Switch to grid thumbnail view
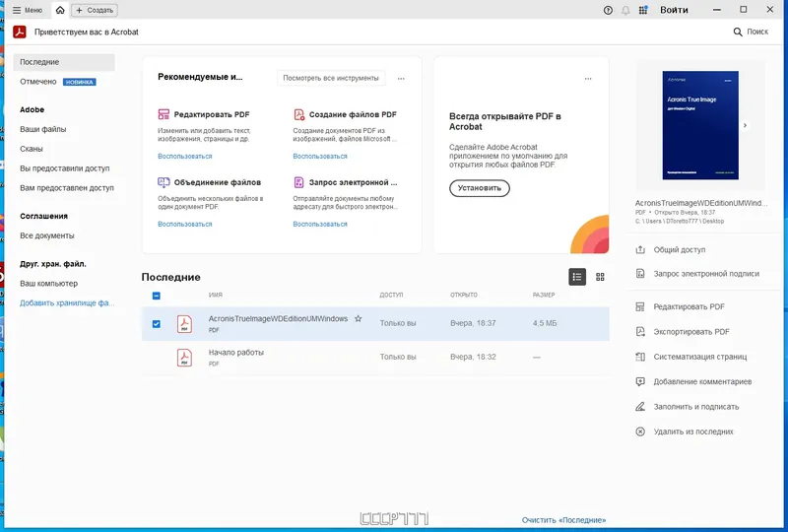The image size is (788, 532). [600, 277]
